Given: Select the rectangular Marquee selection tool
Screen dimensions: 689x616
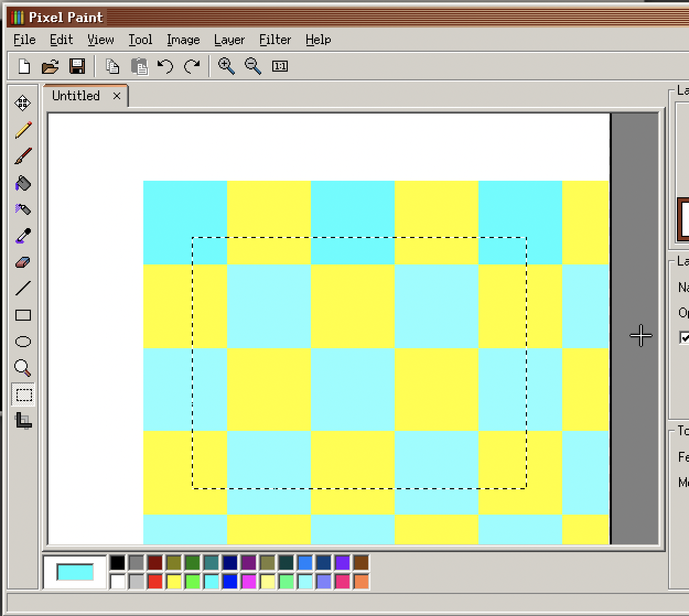Looking at the screenshot, I should pos(23,394).
